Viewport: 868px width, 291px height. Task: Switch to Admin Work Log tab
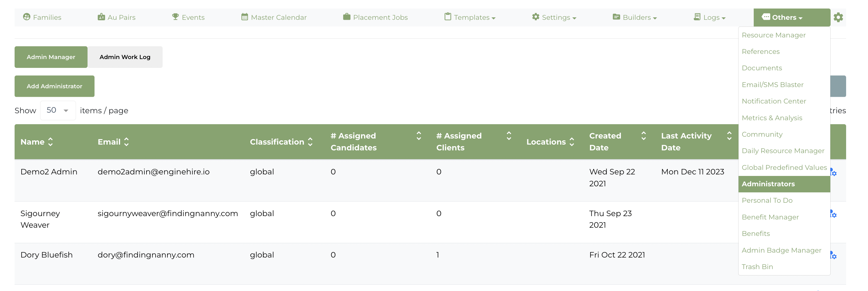(125, 57)
